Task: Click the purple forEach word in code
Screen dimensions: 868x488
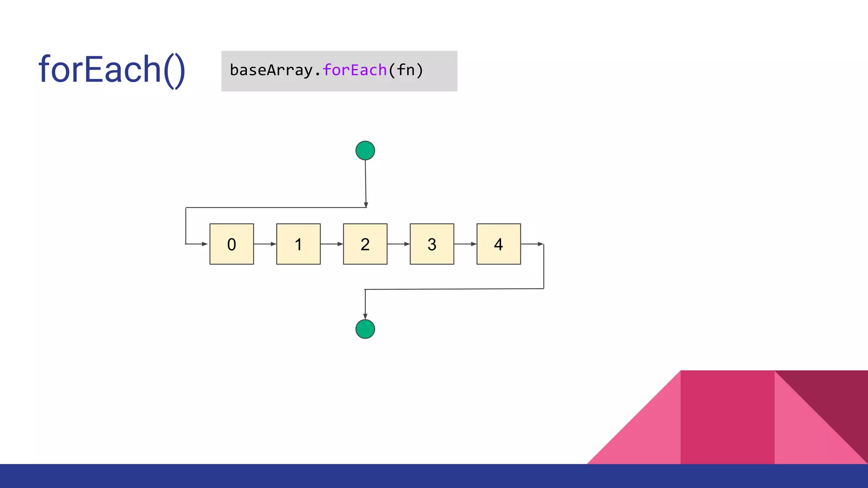Action: pyautogui.click(x=355, y=70)
